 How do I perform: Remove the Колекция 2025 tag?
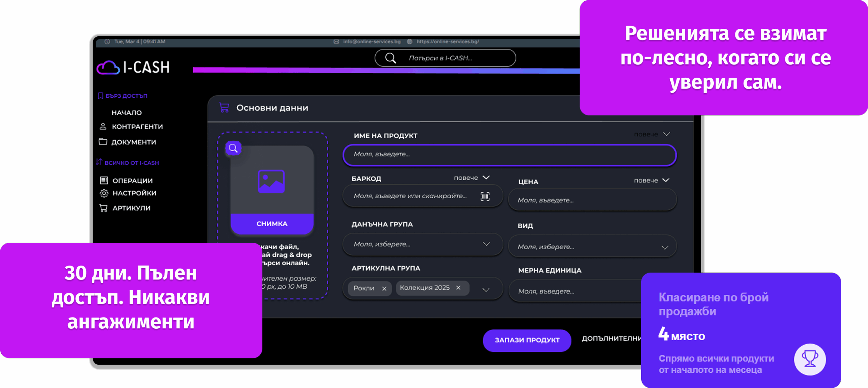(x=458, y=288)
